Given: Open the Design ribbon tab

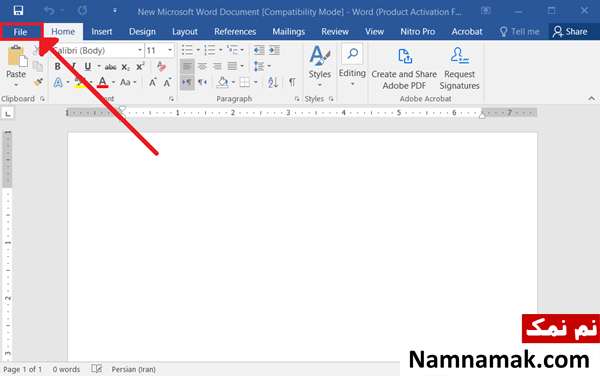Looking at the screenshot, I should point(142,32).
